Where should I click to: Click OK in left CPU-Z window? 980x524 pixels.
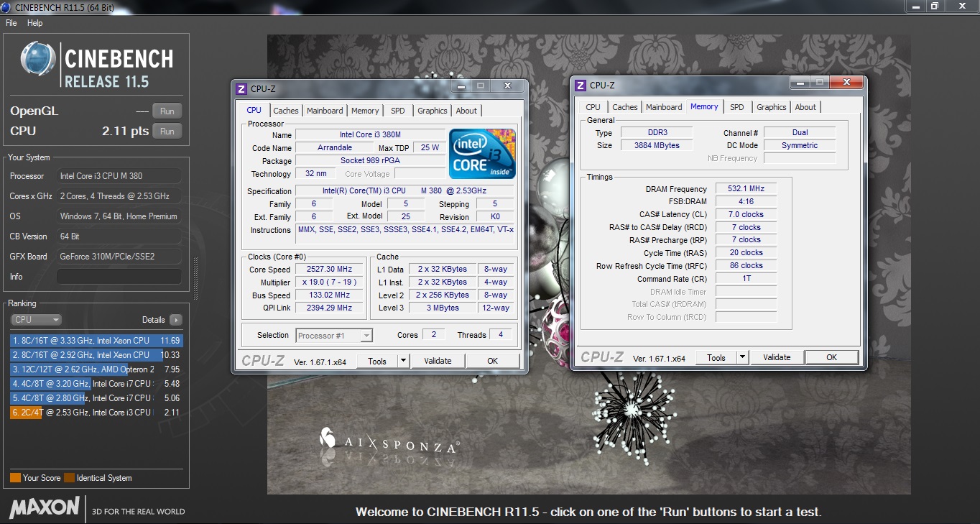[492, 362]
